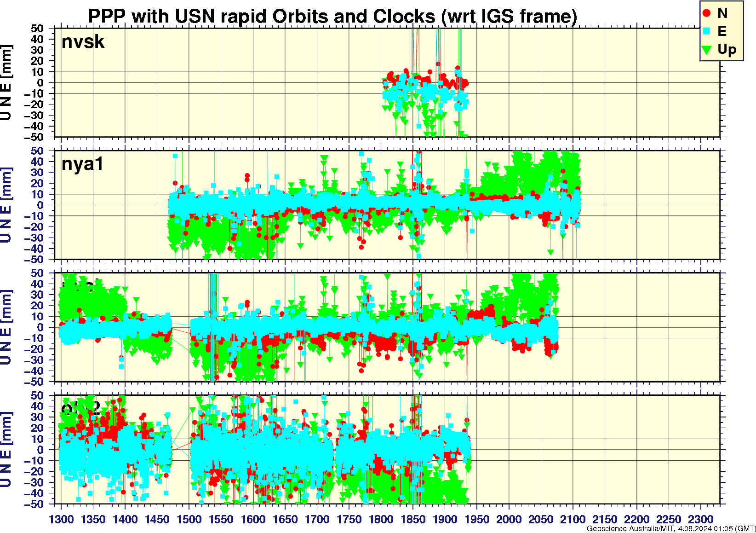The image size is (756, 533).
Task: Click the x-axis tick label 2050
Action: tap(541, 519)
